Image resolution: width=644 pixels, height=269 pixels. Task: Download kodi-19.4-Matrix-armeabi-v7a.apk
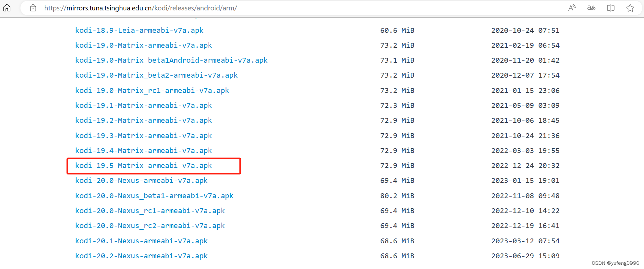(143, 150)
